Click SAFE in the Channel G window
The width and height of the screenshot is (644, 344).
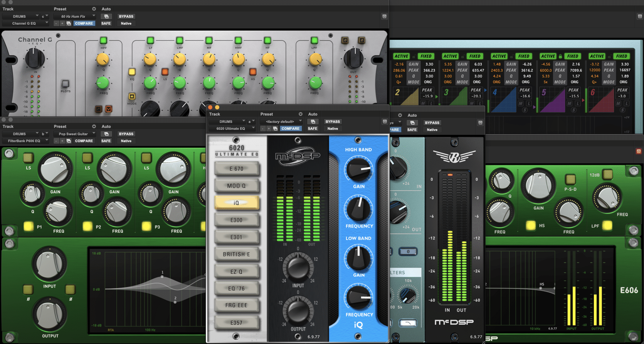[x=106, y=23]
